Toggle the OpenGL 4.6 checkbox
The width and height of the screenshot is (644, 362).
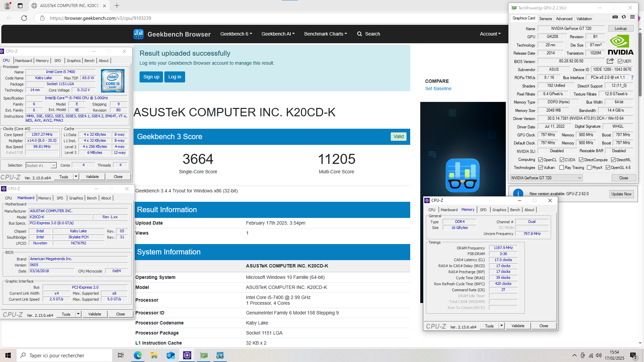pyautogui.click(x=608, y=168)
